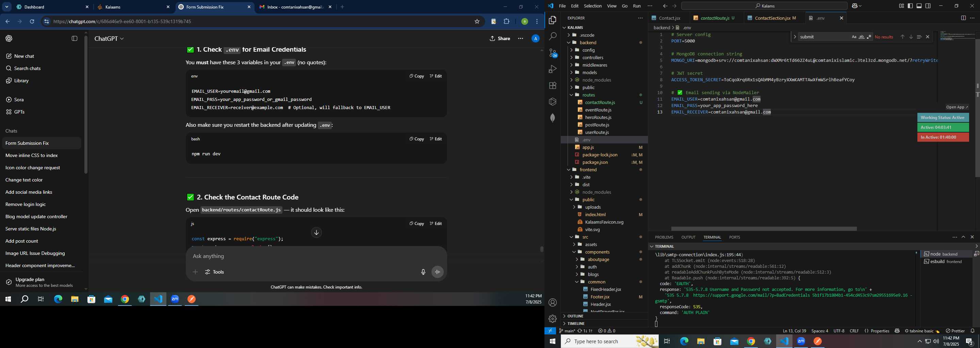Start voice mode in ChatGPT composer
Image resolution: width=980 pixels, height=348 pixels.
pyautogui.click(x=438, y=272)
